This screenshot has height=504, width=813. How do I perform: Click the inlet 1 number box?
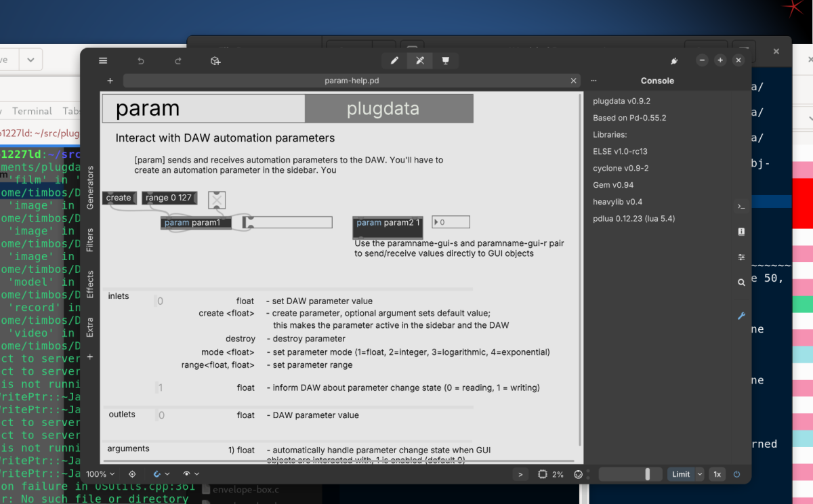coord(160,387)
